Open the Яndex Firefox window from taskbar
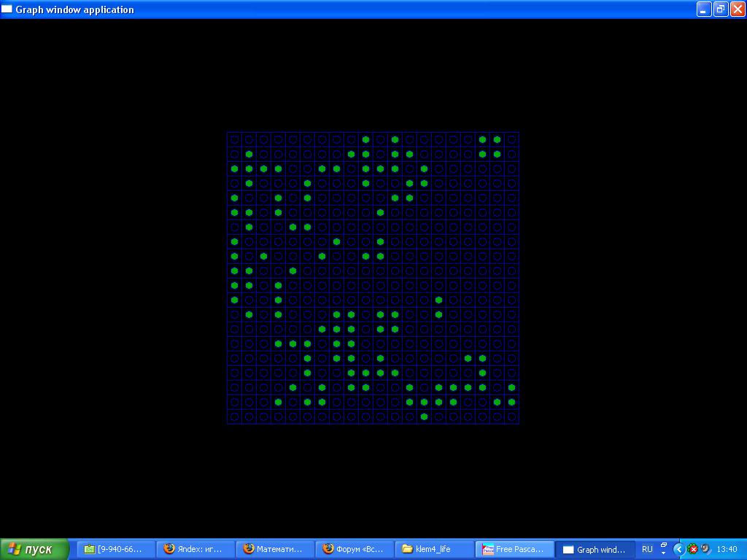747x560 pixels. tap(195, 549)
